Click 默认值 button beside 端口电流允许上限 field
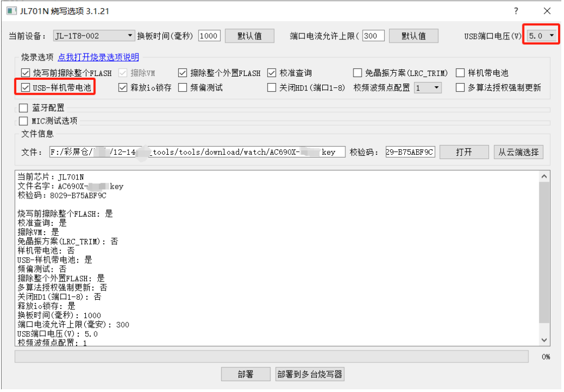Viewport: 564px width, 392px height. point(413,36)
